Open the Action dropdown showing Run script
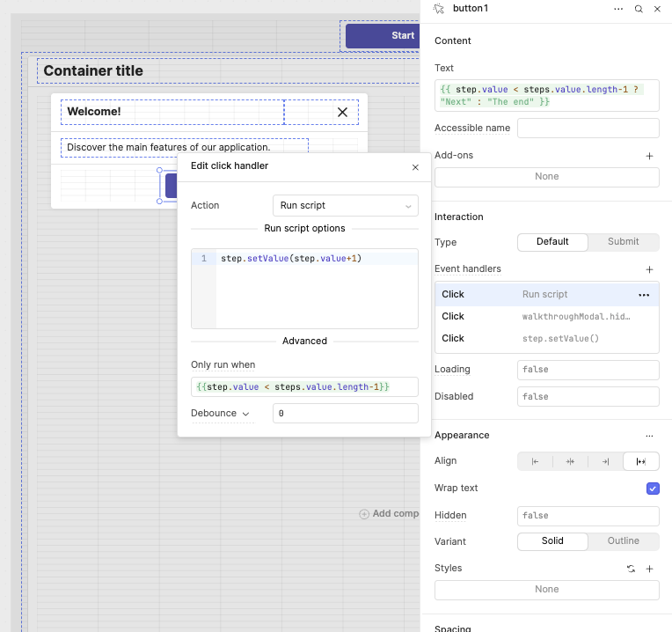The height and width of the screenshot is (632, 672). click(x=345, y=205)
